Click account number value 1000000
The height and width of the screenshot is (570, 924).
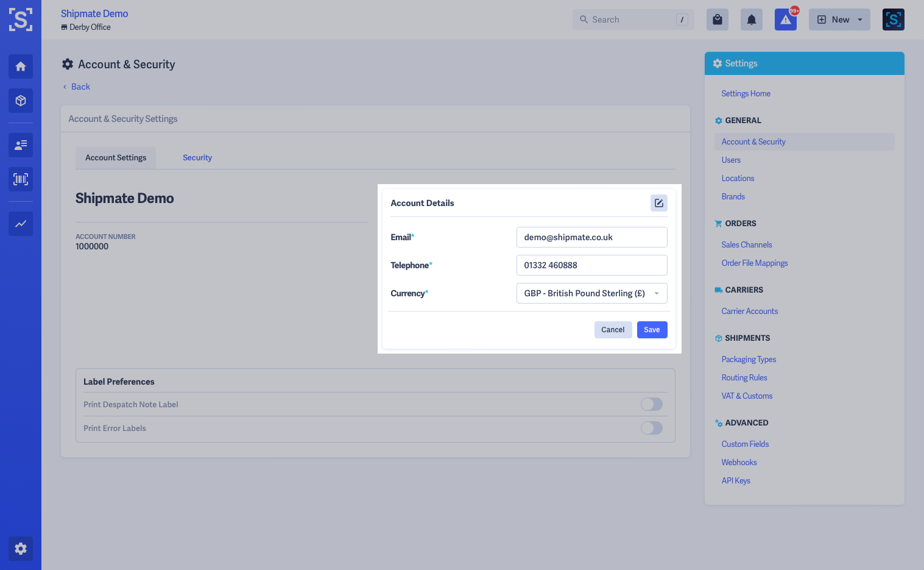[x=92, y=246]
